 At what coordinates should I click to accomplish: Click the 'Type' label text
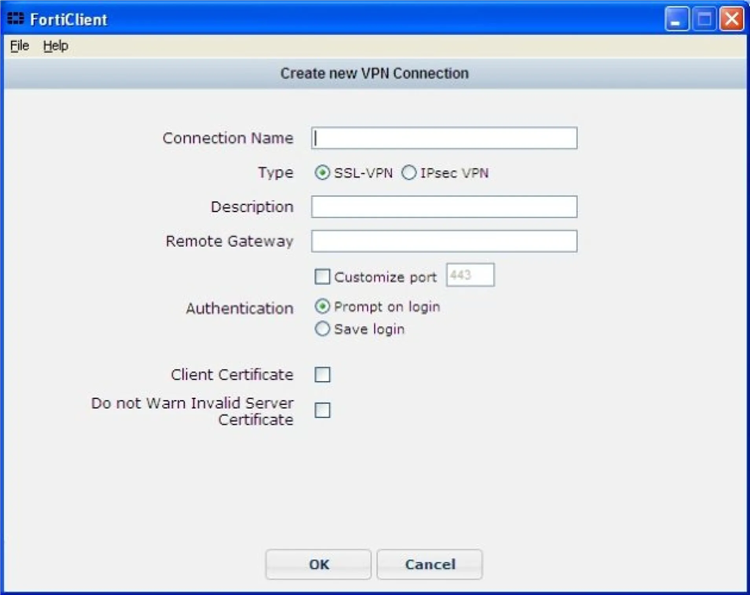(x=276, y=173)
